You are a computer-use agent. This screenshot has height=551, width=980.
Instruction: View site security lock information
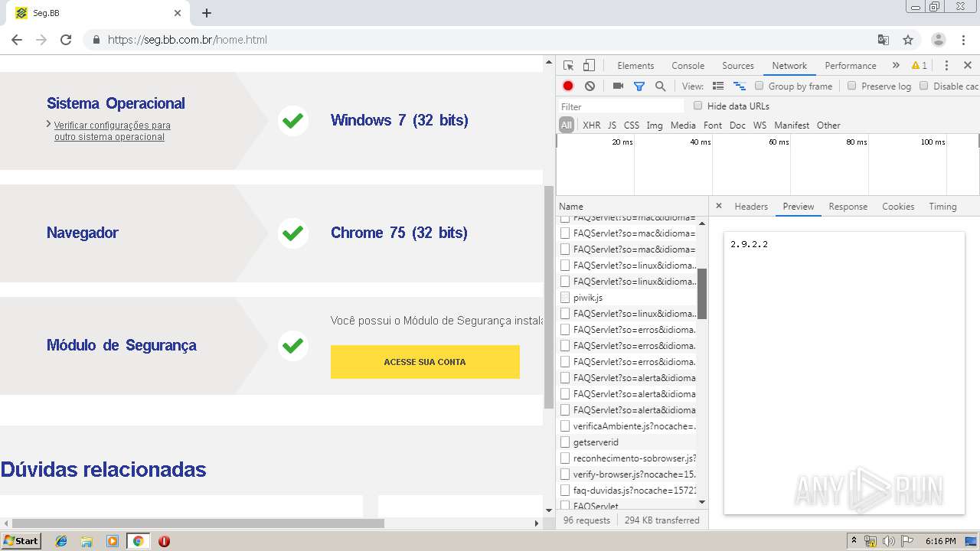point(96,40)
